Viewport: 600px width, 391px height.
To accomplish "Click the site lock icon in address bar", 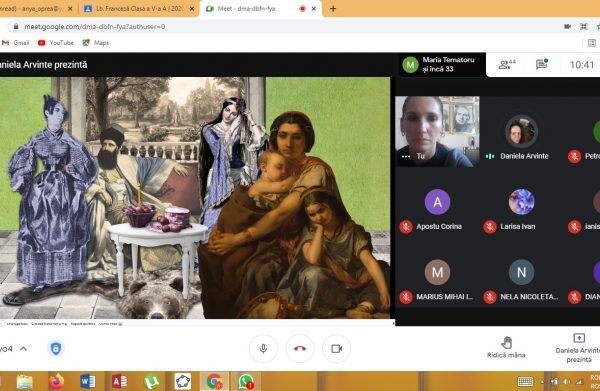I will (16, 26).
